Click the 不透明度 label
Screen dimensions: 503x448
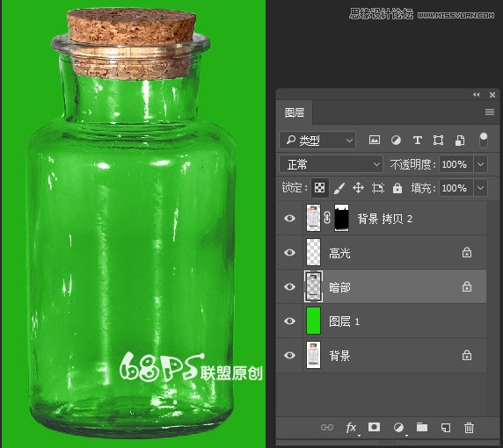tap(412, 164)
